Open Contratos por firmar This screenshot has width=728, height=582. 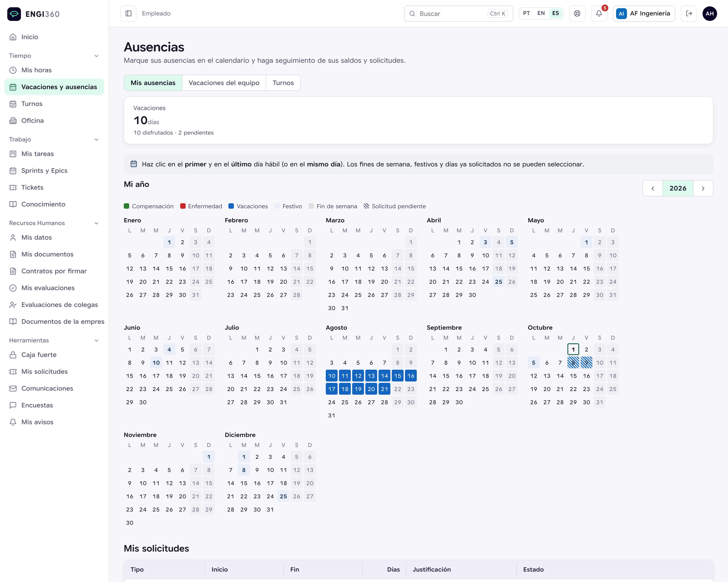coord(54,271)
